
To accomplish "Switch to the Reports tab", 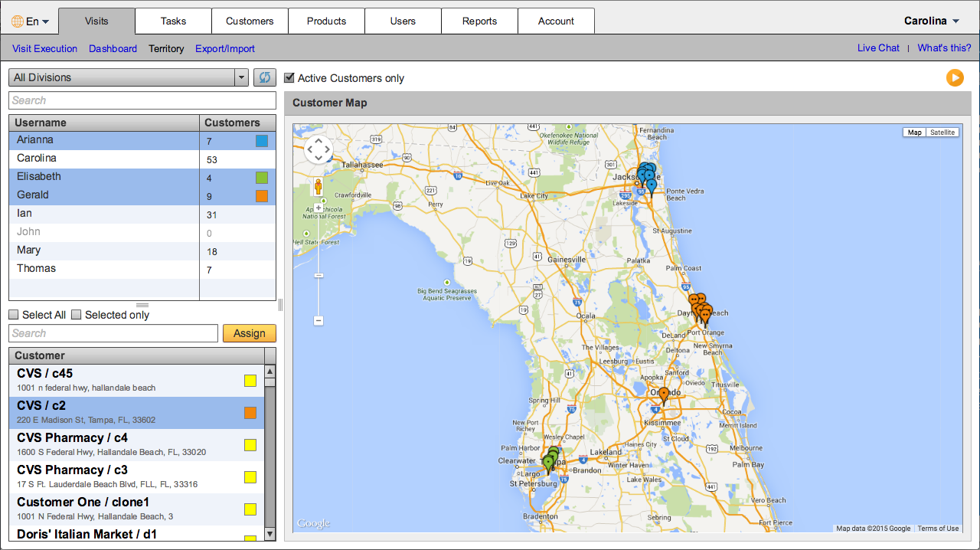I will point(479,21).
